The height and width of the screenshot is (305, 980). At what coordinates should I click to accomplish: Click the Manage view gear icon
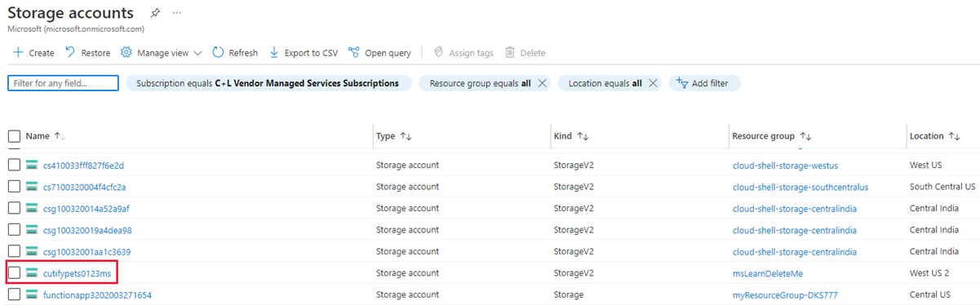pos(126,52)
